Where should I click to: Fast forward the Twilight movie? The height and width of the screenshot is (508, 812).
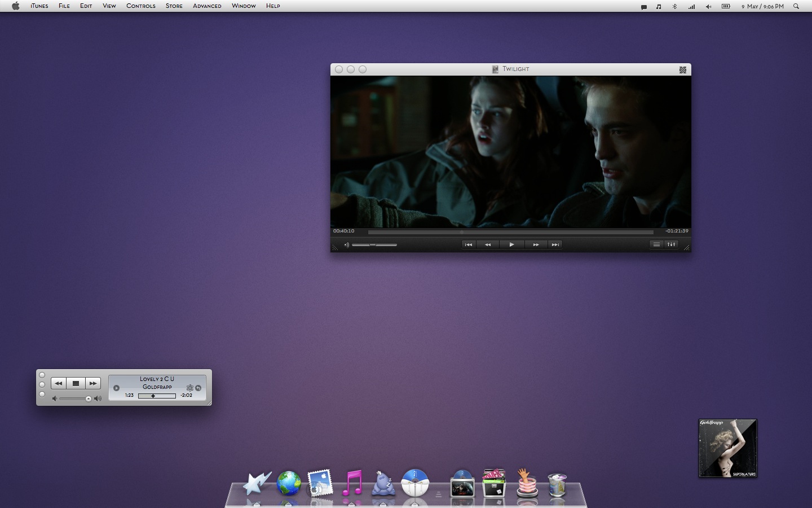(536, 244)
